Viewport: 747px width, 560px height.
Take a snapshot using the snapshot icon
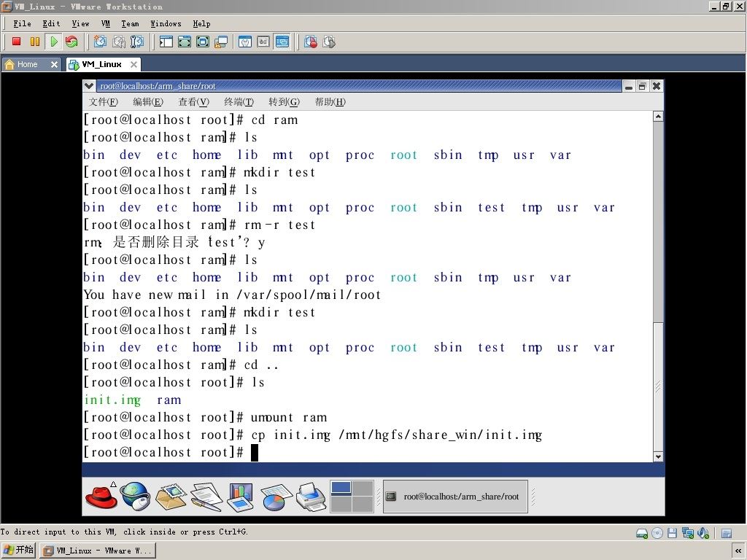tap(100, 42)
